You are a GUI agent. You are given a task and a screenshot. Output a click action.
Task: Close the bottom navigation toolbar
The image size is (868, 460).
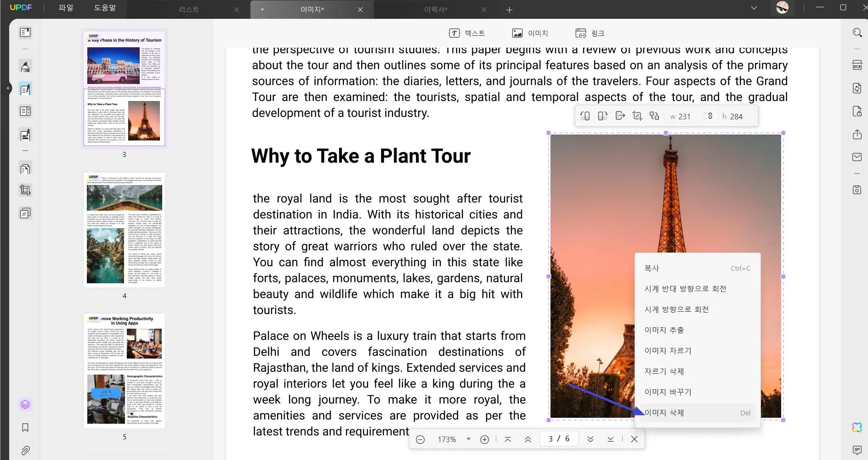click(x=635, y=439)
